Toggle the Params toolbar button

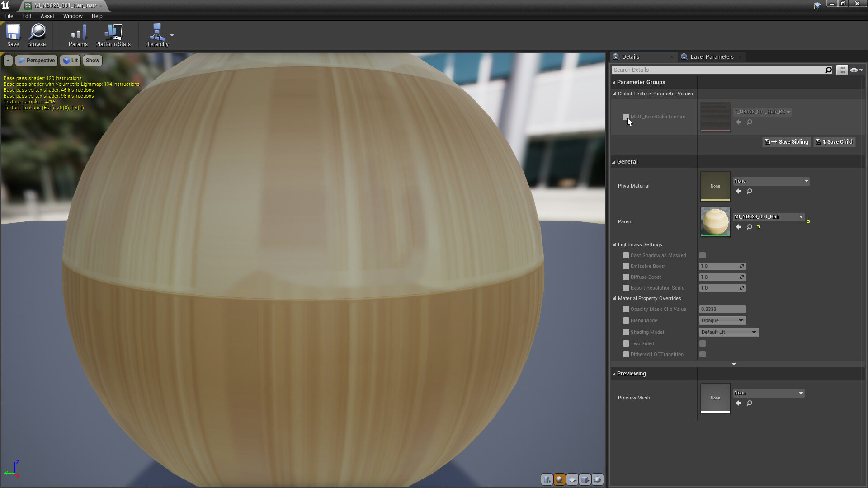click(x=78, y=35)
